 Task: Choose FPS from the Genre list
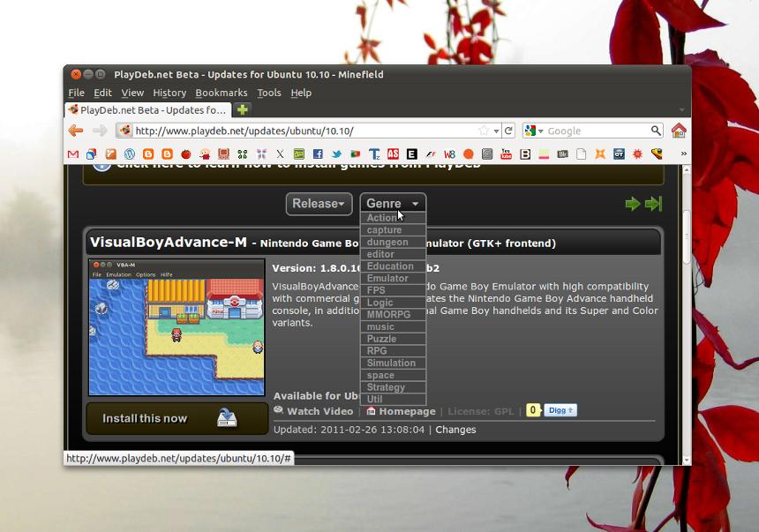pos(393,290)
